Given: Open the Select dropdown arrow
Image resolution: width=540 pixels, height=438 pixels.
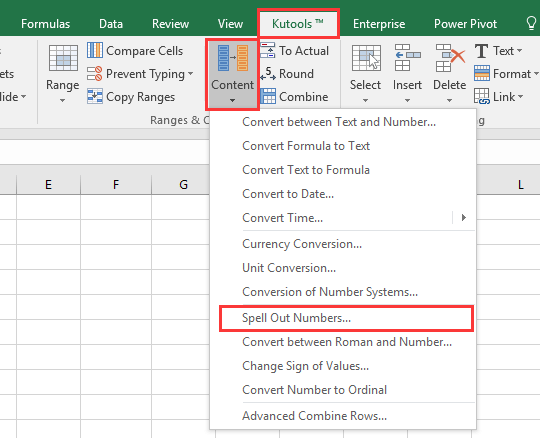Looking at the screenshot, I should 365,101.
